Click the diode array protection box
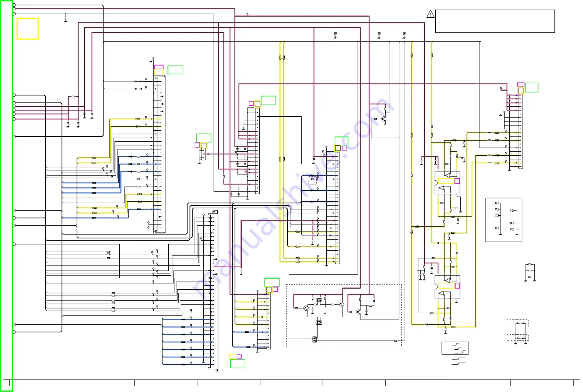 point(504,220)
